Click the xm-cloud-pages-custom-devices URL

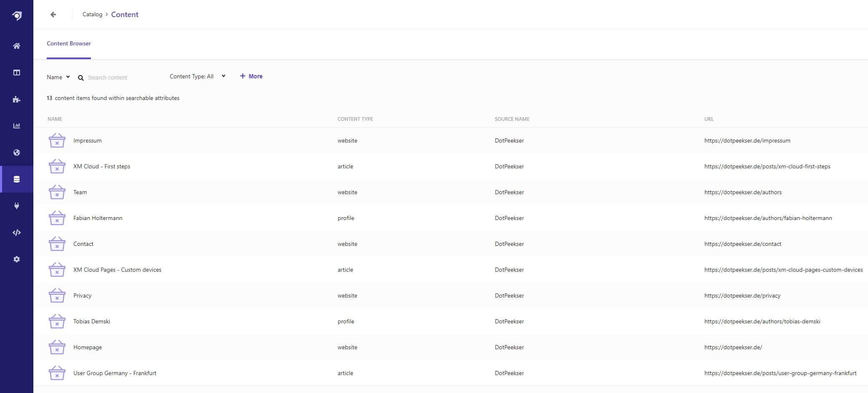tap(783, 270)
